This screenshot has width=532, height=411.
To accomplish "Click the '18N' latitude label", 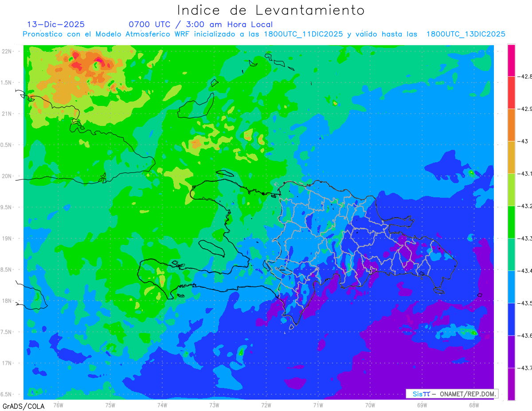I will point(7,301).
